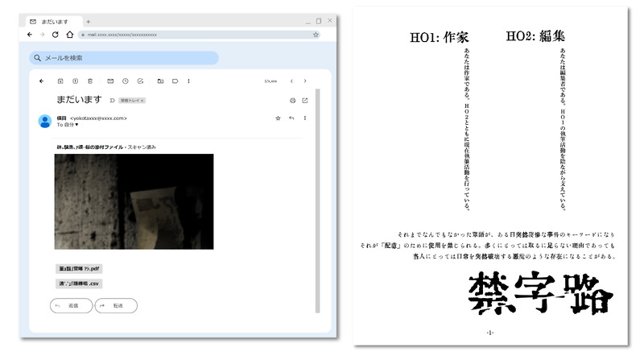Viewport: 644px width, 360px height.
Task: Remove the 受信トレイ label chip
Action: pos(142,101)
